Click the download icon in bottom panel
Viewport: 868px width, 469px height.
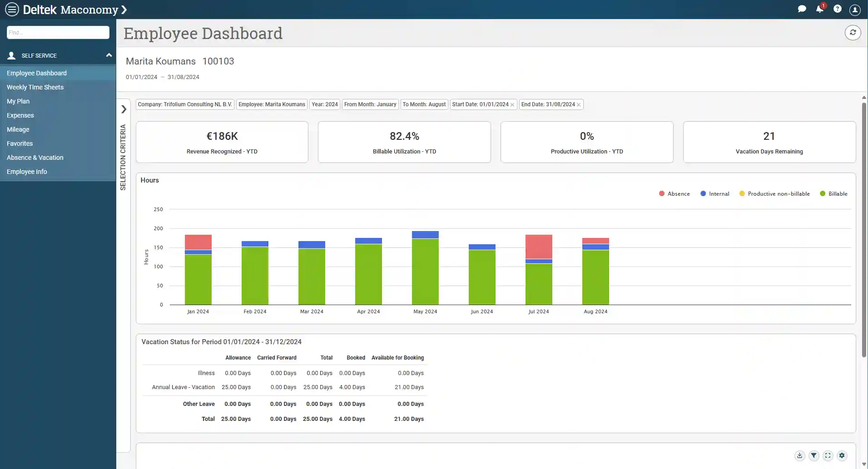coord(799,455)
